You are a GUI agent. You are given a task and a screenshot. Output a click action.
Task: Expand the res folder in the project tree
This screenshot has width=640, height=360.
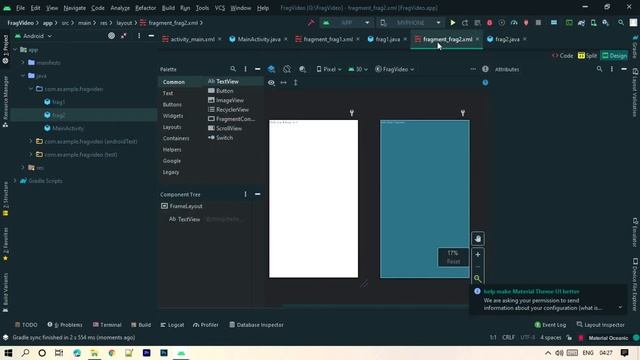[x=23, y=167]
